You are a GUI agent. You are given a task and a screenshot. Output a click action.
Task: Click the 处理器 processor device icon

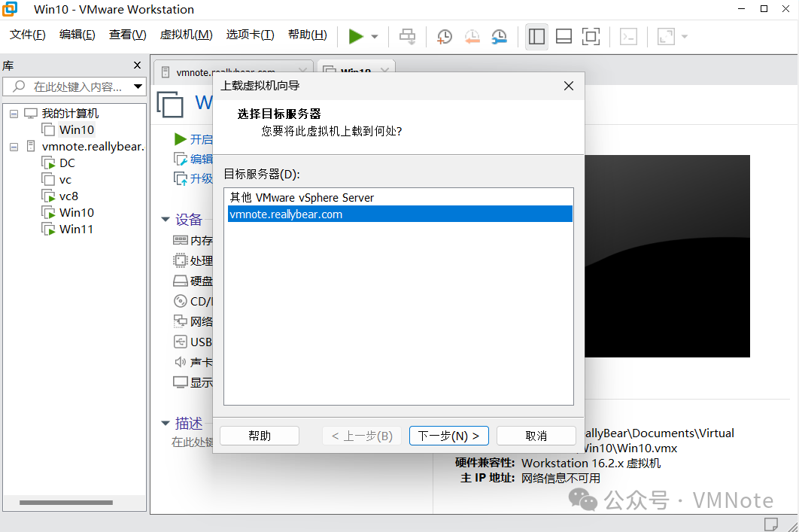point(181,260)
